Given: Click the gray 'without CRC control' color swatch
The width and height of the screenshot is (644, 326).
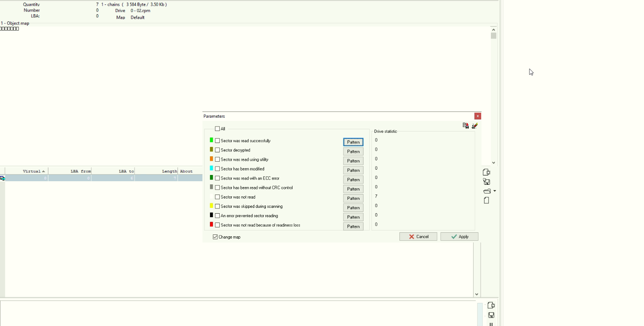Looking at the screenshot, I should pos(211,187).
